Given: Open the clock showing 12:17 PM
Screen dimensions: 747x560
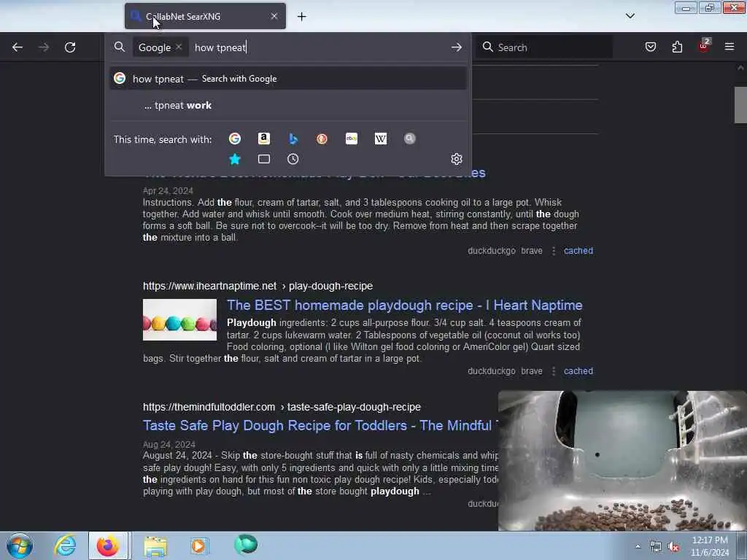Looking at the screenshot, I should click(x=710, y=546).
